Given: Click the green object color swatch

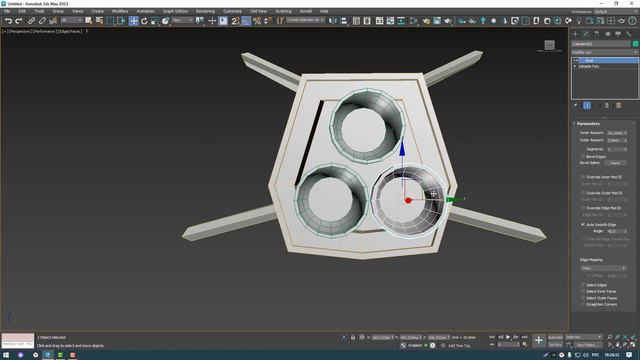Looking at the screenshot, I should click(x=635, y=44).
